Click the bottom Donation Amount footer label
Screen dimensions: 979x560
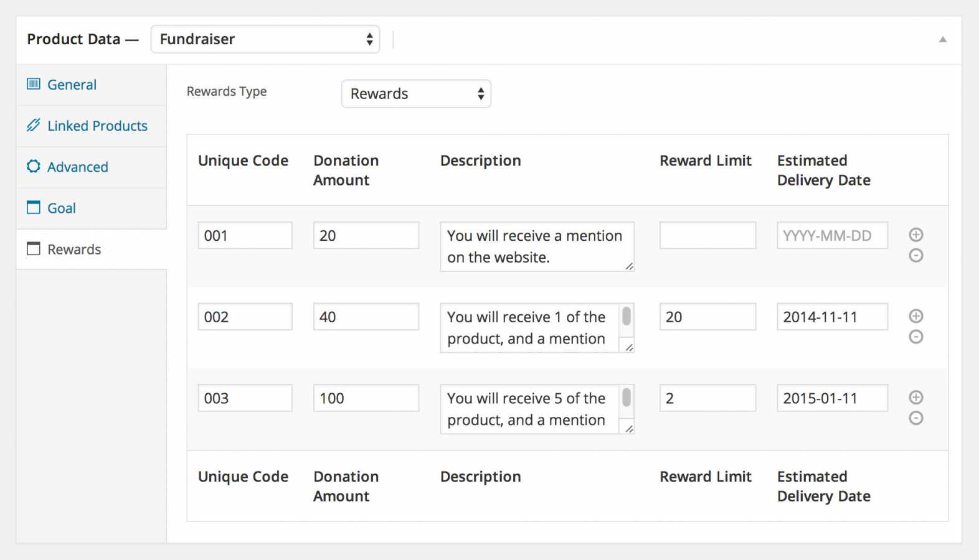[346, 487]
